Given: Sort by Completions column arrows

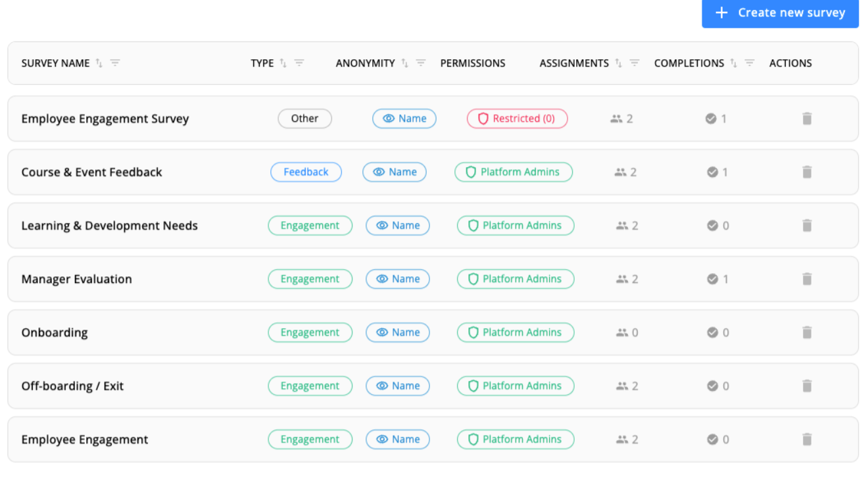Looking at the screenshot, I should [734, 63].
